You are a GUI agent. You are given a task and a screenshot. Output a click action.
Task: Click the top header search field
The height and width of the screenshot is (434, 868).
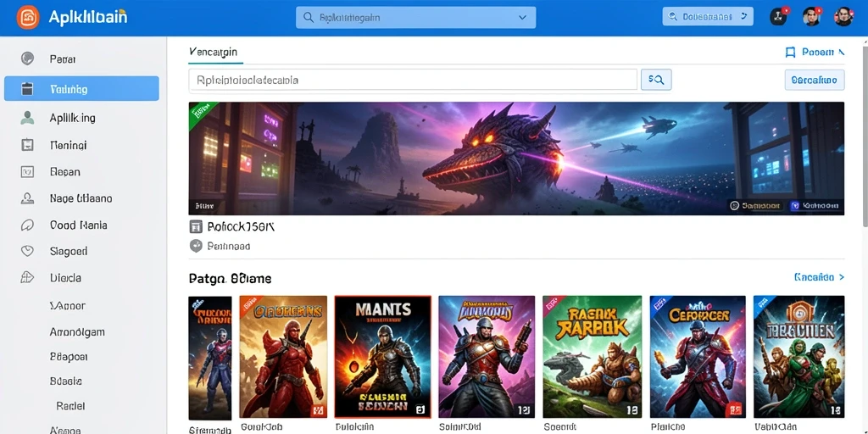(415, 18)
